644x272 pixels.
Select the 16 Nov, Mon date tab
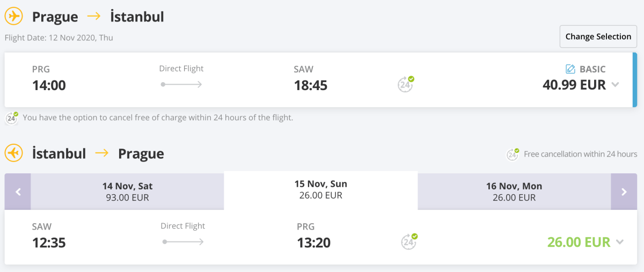point(514,192)
